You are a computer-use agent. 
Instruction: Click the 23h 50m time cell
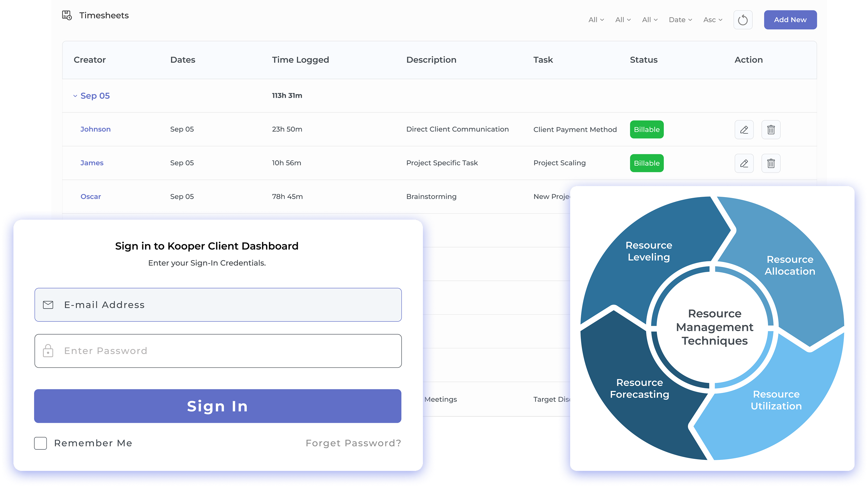pyautogui.click(x=287, y=129)
